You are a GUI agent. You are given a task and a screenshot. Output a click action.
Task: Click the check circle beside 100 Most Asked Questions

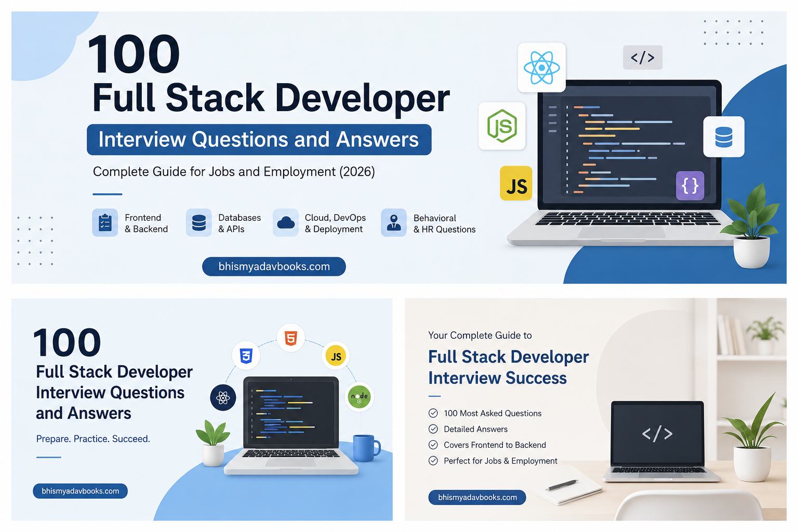click(433, 413)
